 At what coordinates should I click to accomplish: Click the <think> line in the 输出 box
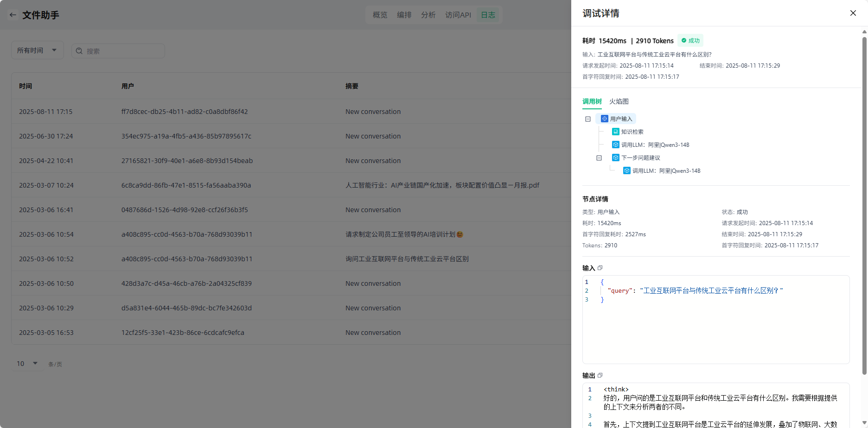pyautogui.click(x=616, y=389)
